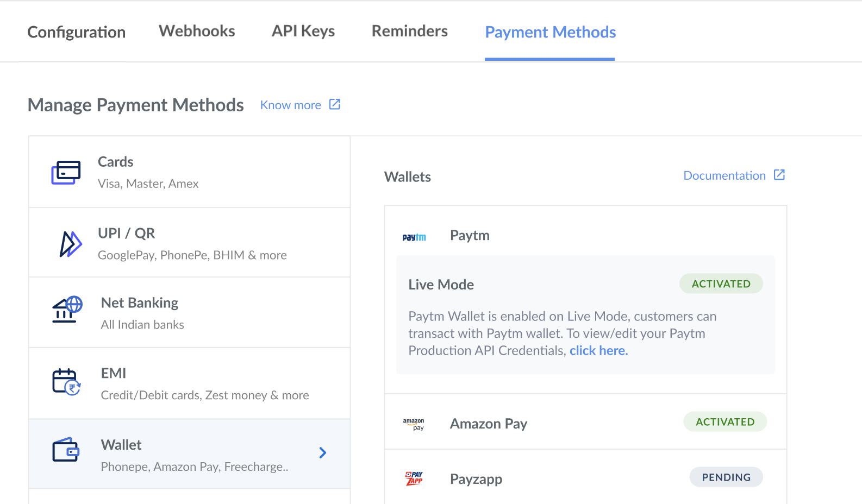Screen dimensions: 862x504
Task: Click the Paytm logo
Action: (414, 237)
